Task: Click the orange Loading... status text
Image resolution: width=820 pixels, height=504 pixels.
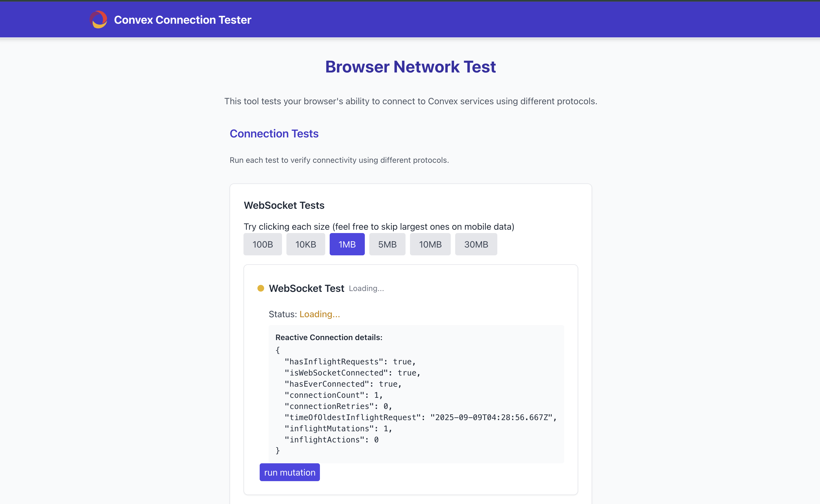Action: tap(319, 314)
